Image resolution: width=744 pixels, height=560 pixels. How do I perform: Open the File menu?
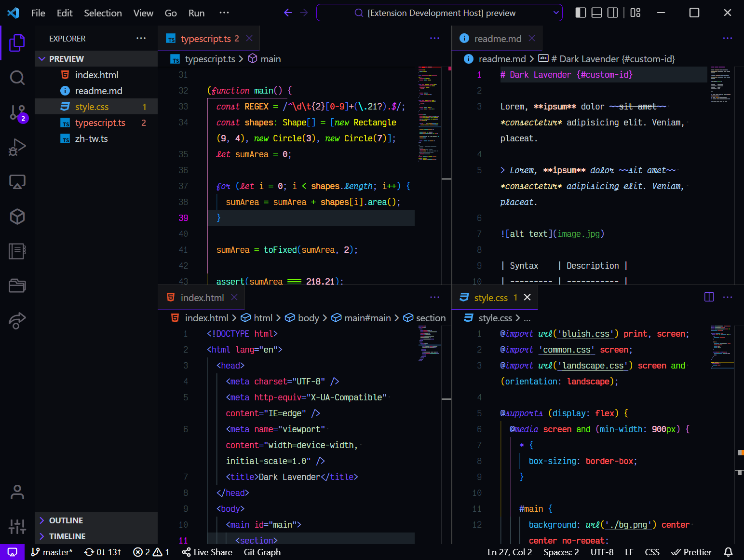38,13
